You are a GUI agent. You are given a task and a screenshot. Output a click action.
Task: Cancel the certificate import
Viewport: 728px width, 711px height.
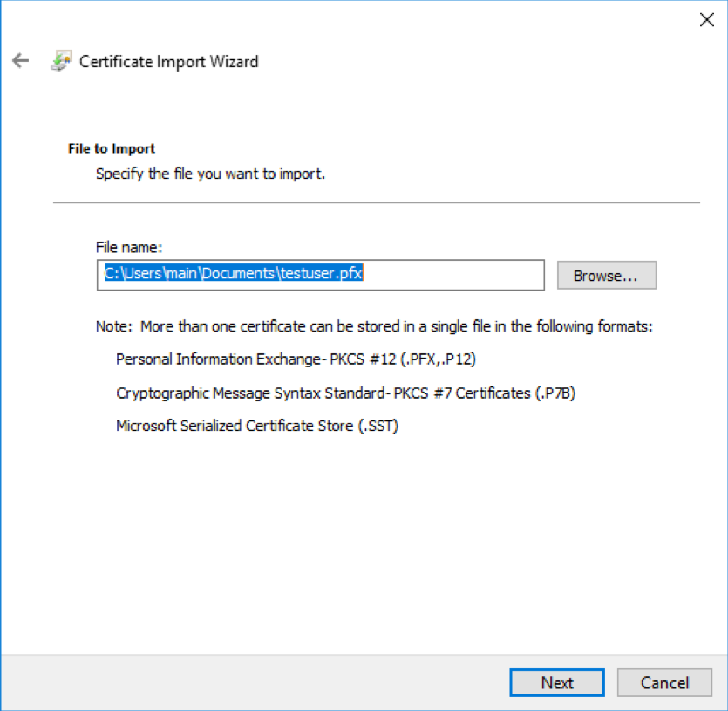click(x=664, y=683)
